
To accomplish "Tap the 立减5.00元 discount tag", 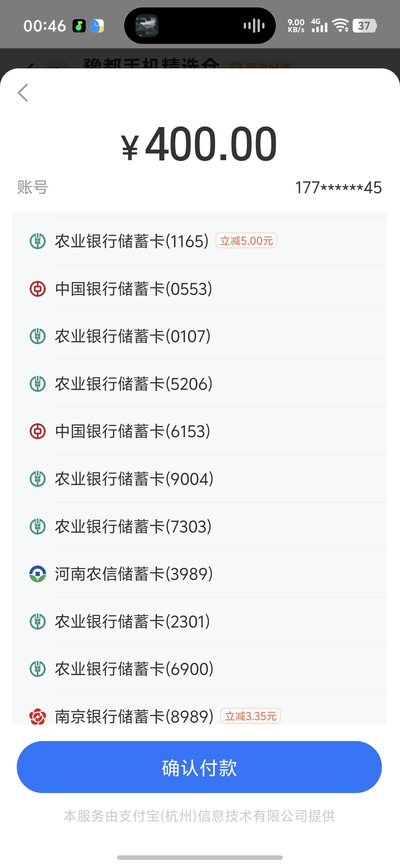I will pyautogui.click(x=246, y=241).
